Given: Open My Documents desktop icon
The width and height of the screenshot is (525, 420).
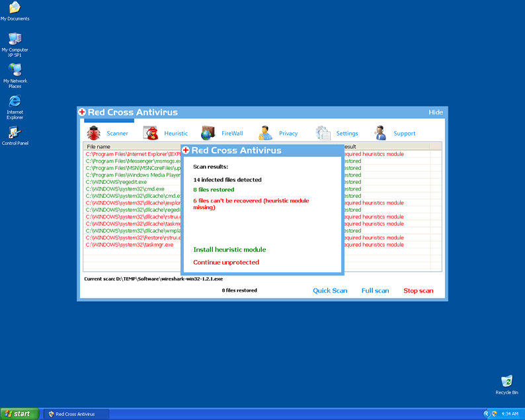Looking at the screenshot, I should click(x=15, y=8).
